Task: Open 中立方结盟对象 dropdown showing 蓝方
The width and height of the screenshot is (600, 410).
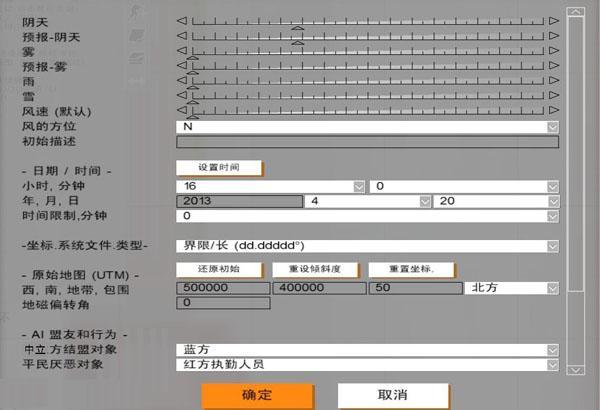Action: tap(367, 350)
